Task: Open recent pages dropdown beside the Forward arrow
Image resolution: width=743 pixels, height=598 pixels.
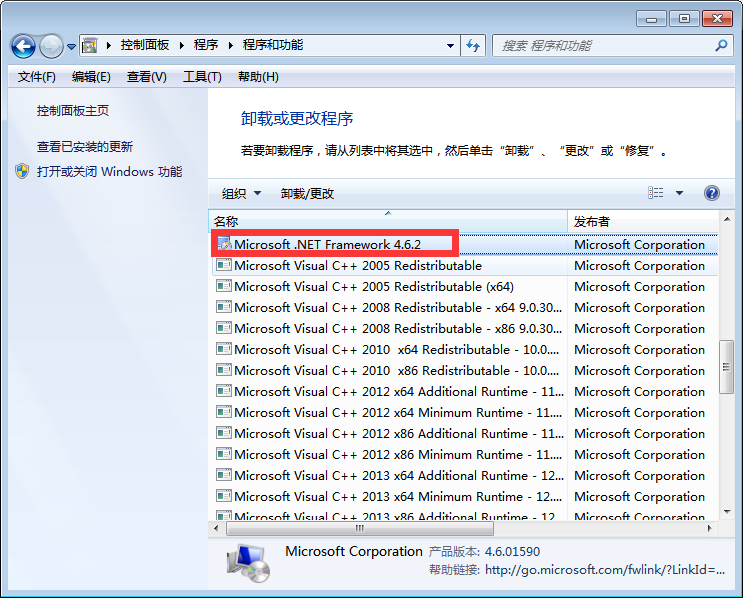Action: coord(71,46)
